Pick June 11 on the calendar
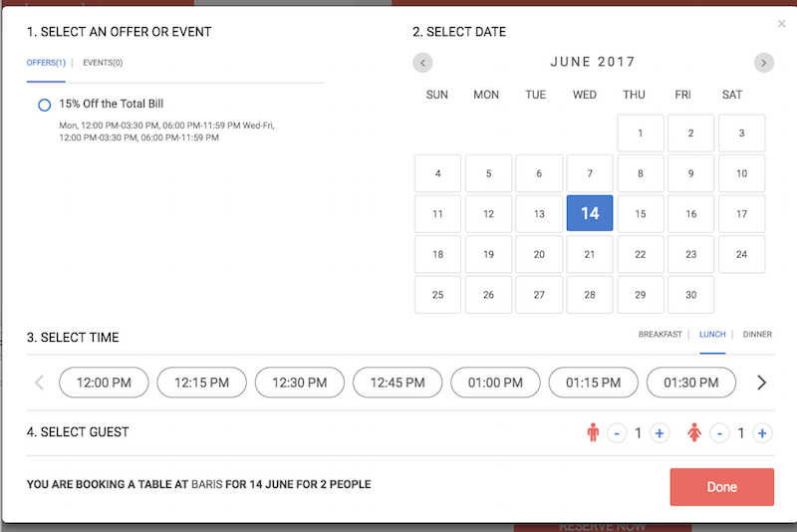The width and height of the screenshot is (797, 532). tap(437, 214)
